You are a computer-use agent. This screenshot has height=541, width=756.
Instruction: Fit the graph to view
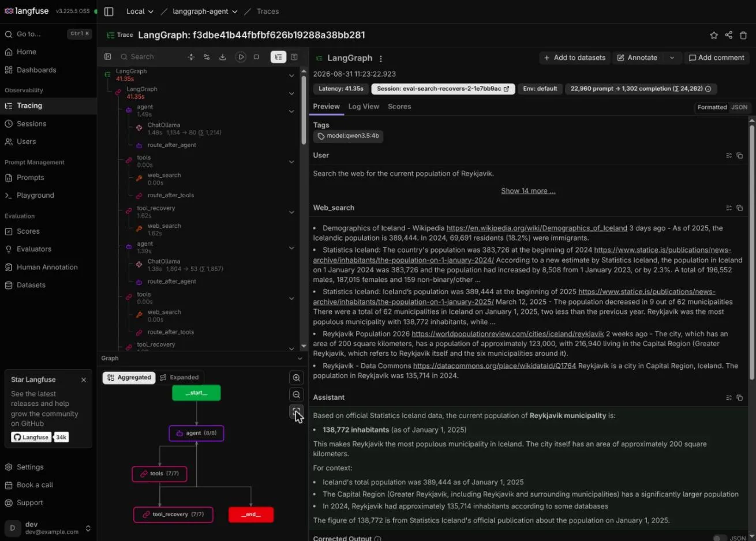(x=297, y=411)
